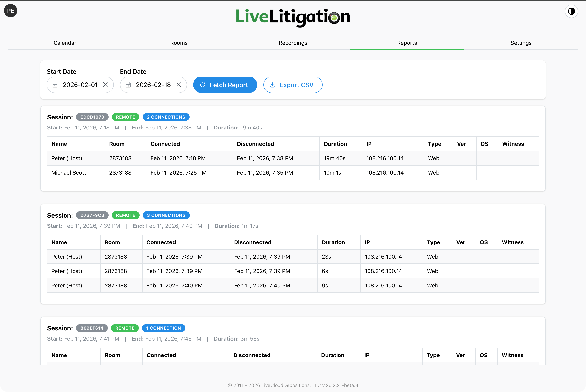The image size is (586, 392).
Task: Open the End Date calendar picker
Action: [x=129, y=85]
